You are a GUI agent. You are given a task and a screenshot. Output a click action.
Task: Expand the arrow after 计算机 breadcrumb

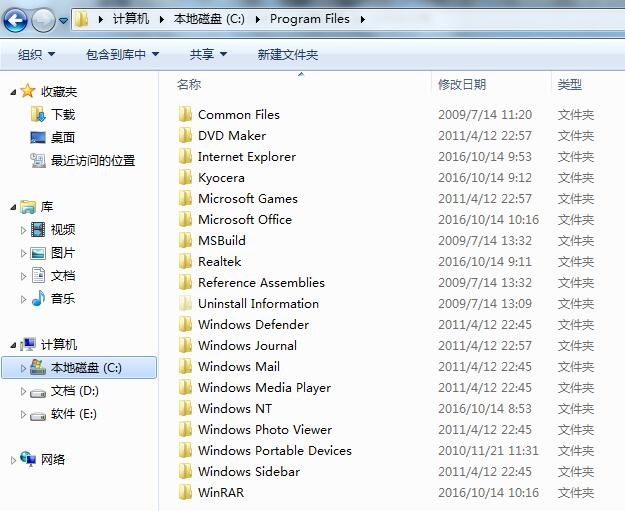tap(161, 19)
